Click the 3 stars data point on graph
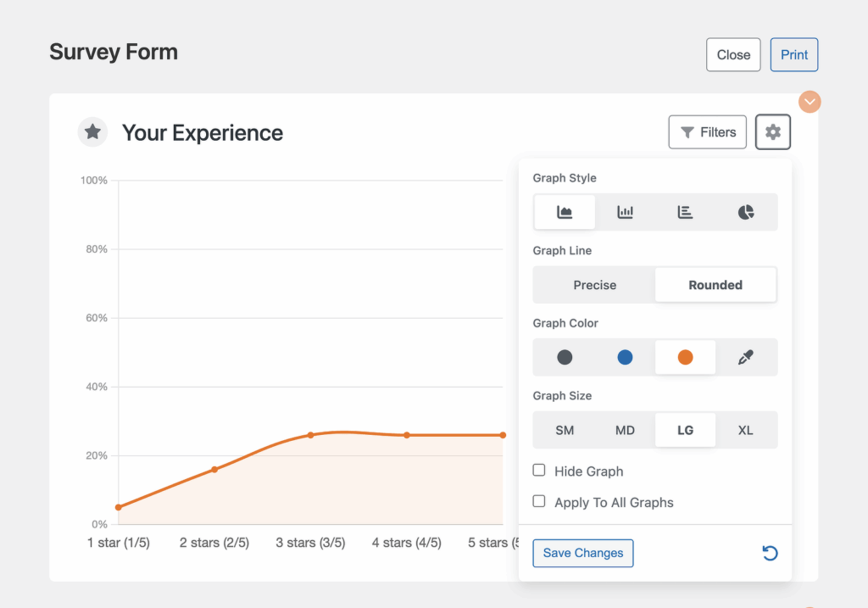868x608 pixels. pos(310,435)
